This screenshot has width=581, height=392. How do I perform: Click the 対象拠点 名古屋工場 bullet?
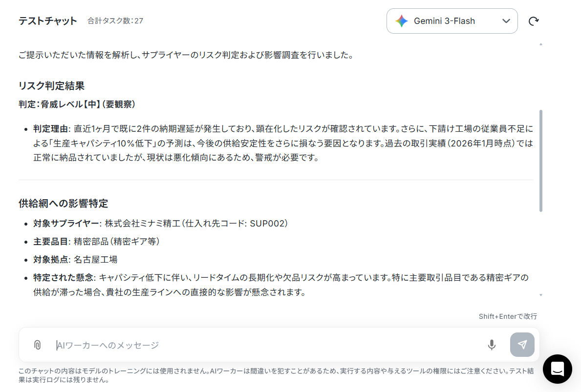pos(75,260)
